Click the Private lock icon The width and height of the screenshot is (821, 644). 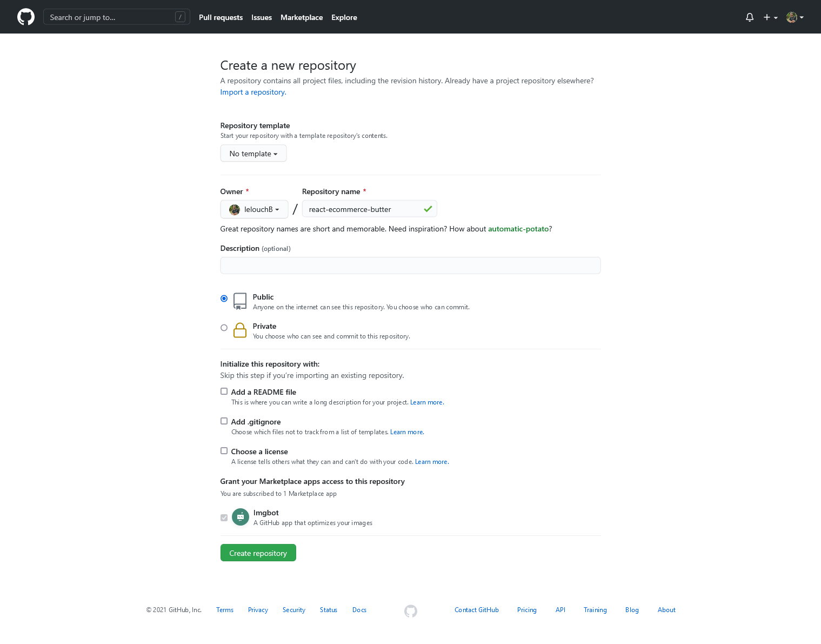point(240,330)
